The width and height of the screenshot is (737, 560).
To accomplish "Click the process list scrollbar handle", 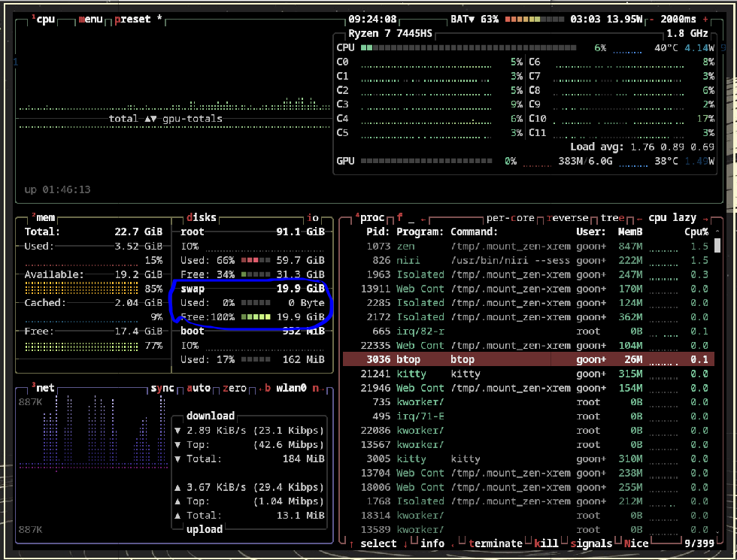I will (717, 245).
